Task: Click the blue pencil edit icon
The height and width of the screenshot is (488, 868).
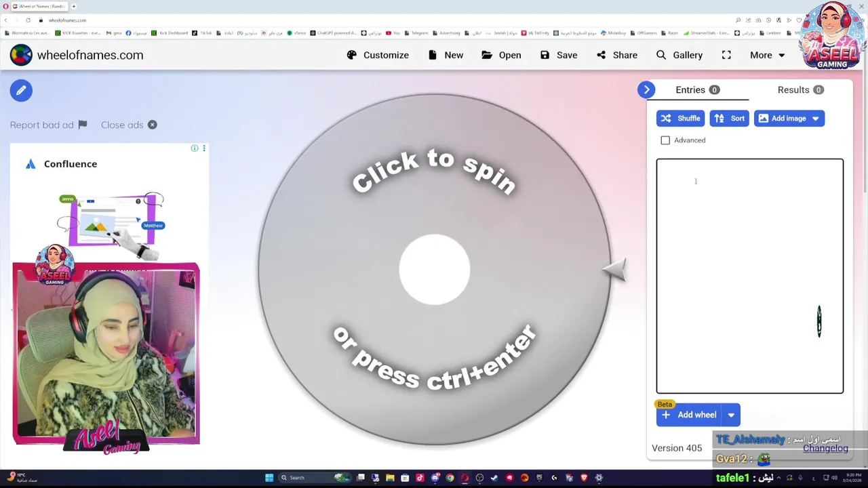Action: tap(21, 90)
